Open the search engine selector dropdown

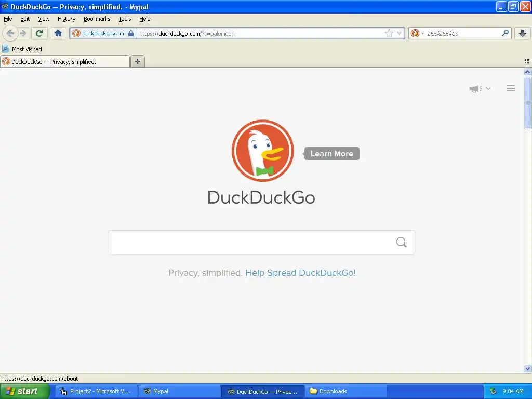[x=417, y=33]
